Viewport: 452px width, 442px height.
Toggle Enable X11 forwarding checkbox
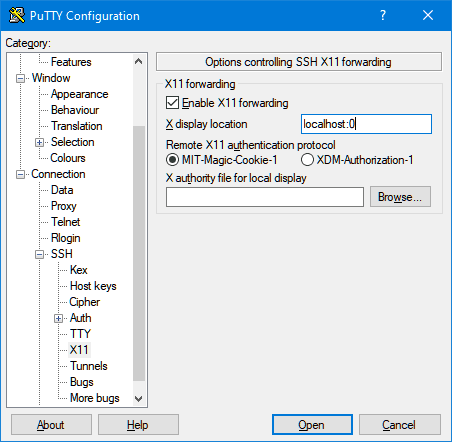(x=172, y=103)
